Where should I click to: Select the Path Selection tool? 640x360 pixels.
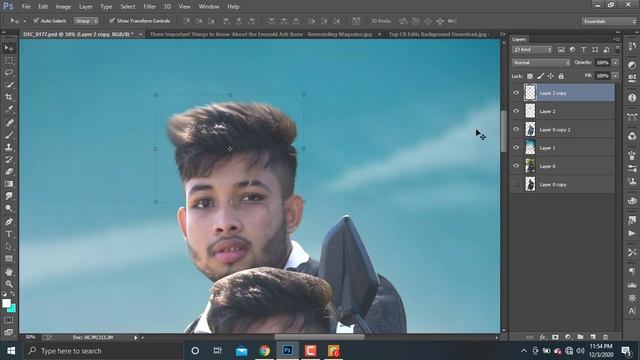point(9,246)
